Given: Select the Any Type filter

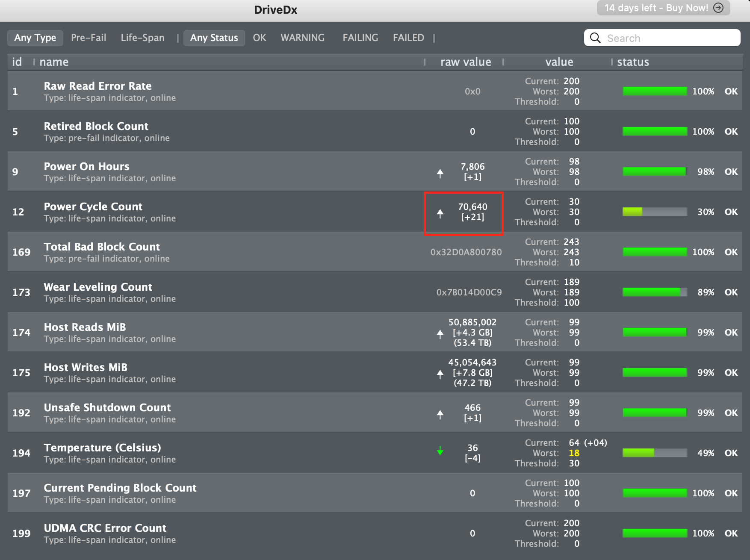Looking at the screenshot, I should (x=35, y=38).
